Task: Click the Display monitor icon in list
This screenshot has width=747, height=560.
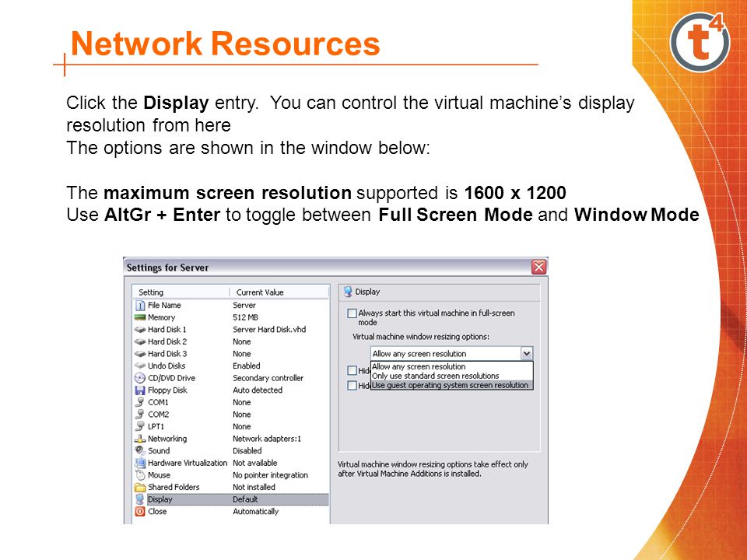Action: click(x=140, y=499)
